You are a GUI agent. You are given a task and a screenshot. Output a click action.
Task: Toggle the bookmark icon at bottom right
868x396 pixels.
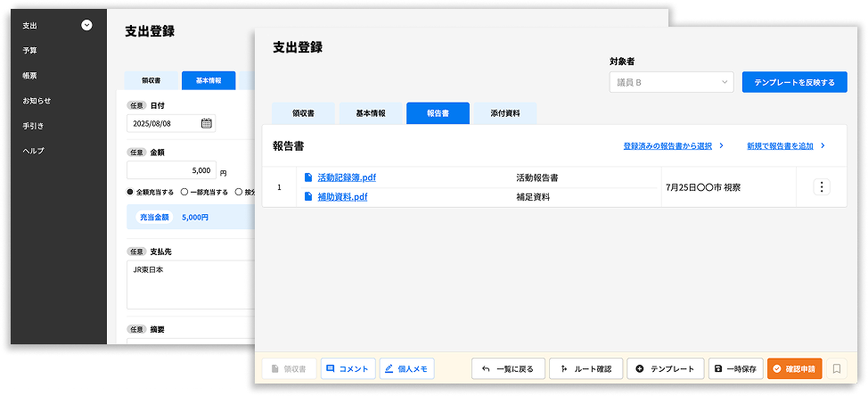(837, 369)
